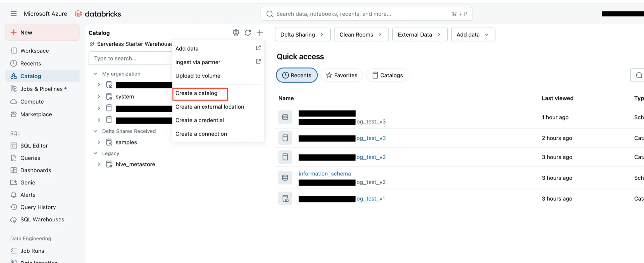644x263 pixels.
Task: Open the log_test_v2 catalog link
Action: coord(342,157)
